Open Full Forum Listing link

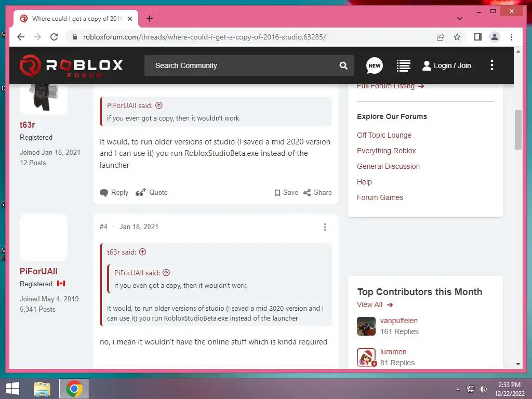(390, 86)
